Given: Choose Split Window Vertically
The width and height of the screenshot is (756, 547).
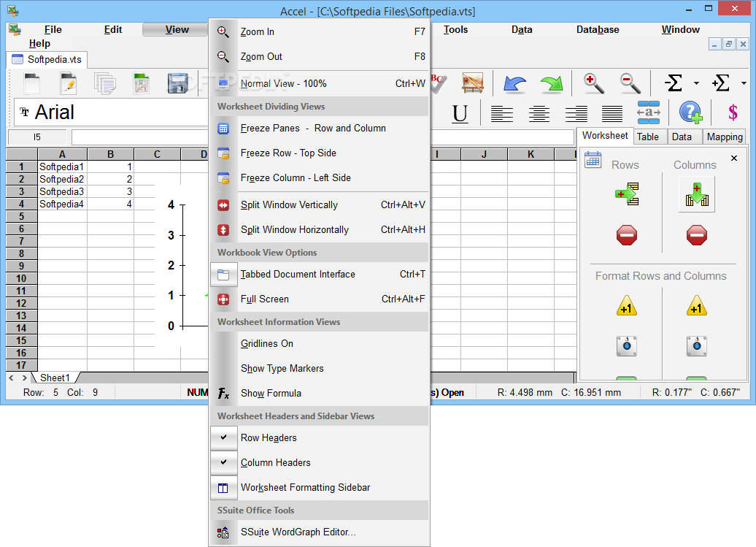Looking at the screenshot, I should [319, 205].
